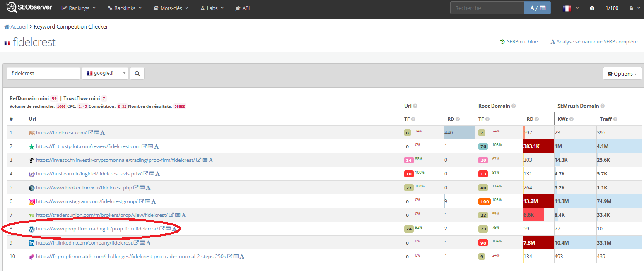
Task: Click the 440 RD value for fidelcrest.com
Action: [449, 133]
